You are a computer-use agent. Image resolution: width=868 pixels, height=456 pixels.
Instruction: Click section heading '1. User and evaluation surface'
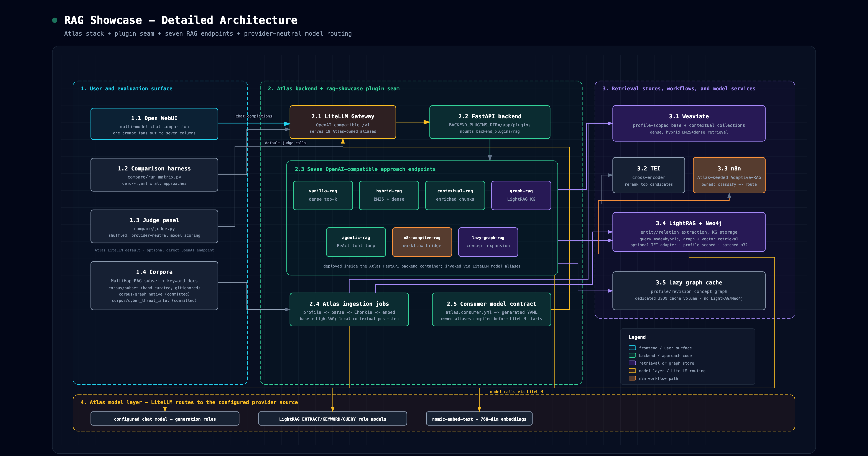126,89
